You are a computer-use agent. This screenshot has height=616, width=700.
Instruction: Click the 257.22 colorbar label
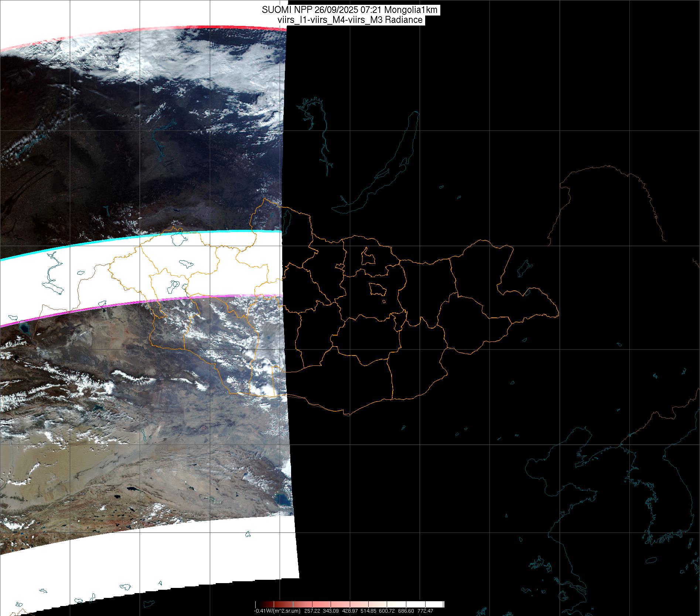coord(312,611)
